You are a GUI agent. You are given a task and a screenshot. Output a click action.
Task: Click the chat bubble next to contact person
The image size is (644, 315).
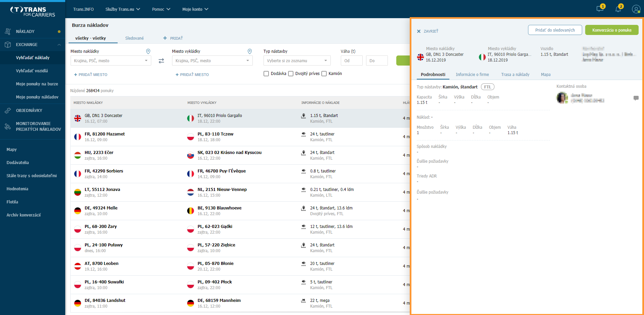(x=636, y=98)
